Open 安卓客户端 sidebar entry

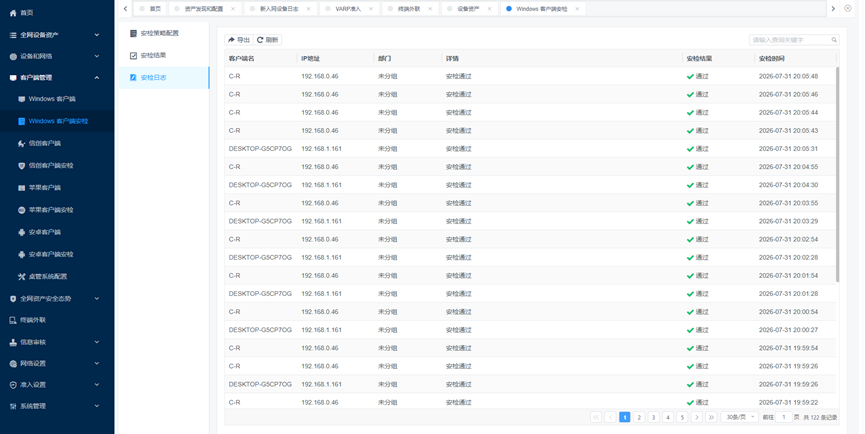(45, 232)
